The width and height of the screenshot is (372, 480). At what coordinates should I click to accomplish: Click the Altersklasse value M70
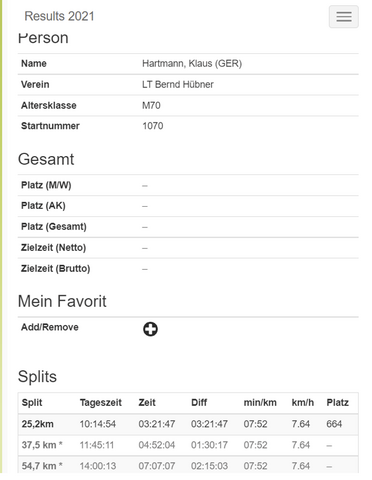click(151, 105)
